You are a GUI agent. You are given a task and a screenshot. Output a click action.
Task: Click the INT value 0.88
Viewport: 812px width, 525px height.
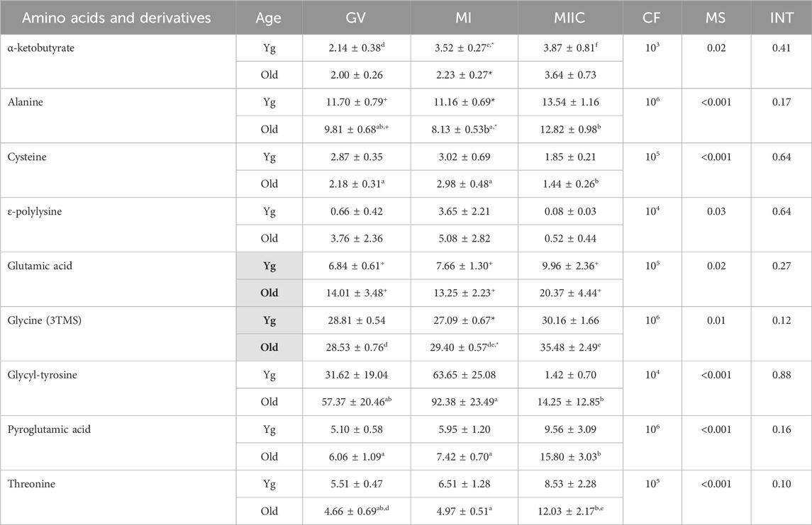782,375
